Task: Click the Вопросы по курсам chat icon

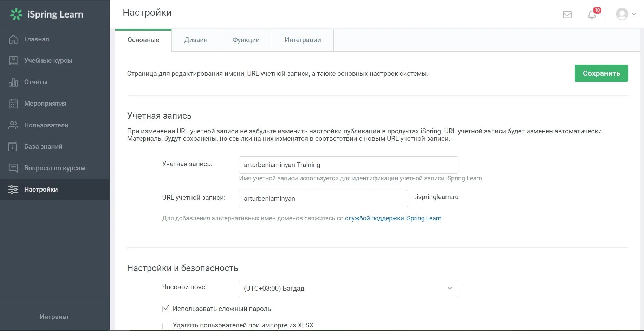Action: point(13,168)
